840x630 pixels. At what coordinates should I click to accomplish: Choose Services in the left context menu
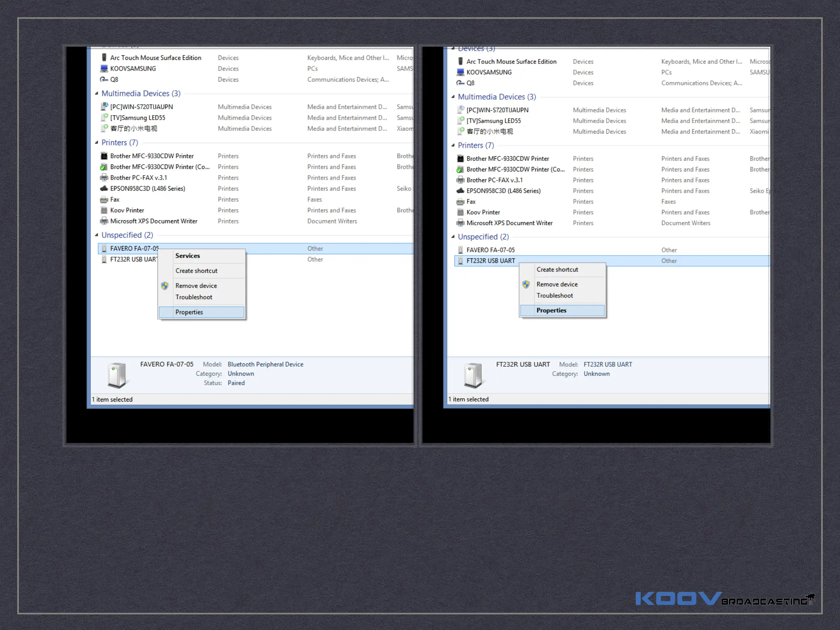pyautogui.click(x=187, y=256)
